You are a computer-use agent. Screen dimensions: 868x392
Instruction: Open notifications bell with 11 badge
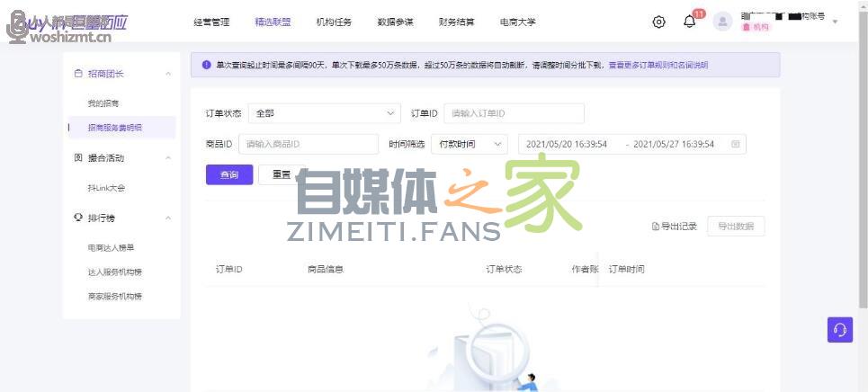point(690,22)
